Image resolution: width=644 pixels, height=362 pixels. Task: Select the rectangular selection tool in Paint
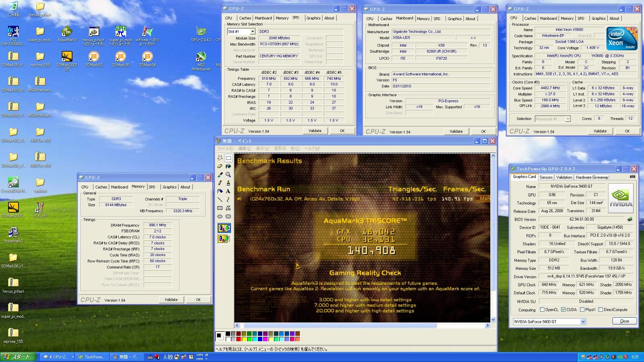point(228,158)
